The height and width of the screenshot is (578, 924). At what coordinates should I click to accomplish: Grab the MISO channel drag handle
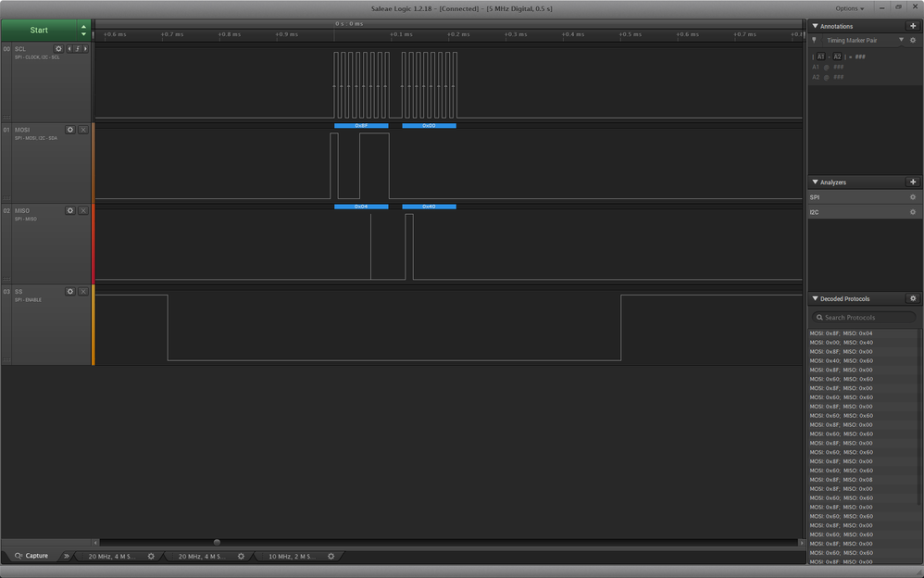tap(6, 279)
